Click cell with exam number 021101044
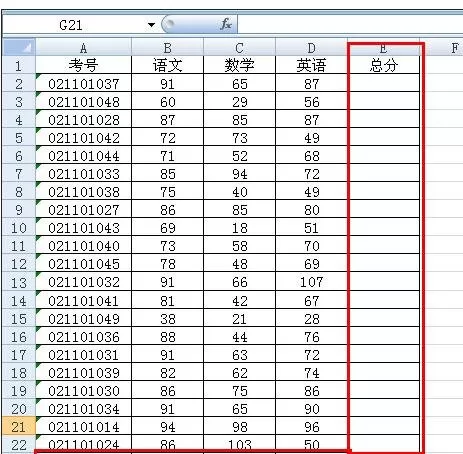463x454 pixels. pos(84,155)
